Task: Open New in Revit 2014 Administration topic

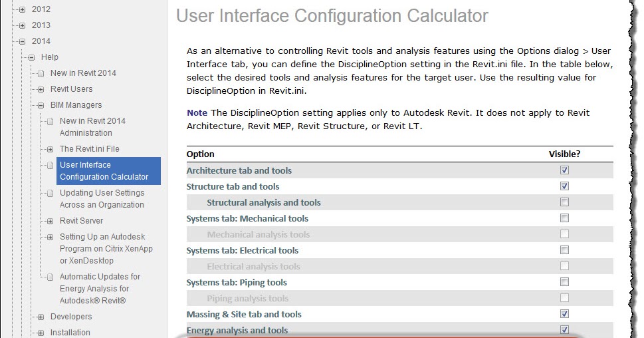Action: [x=92, y=127]
